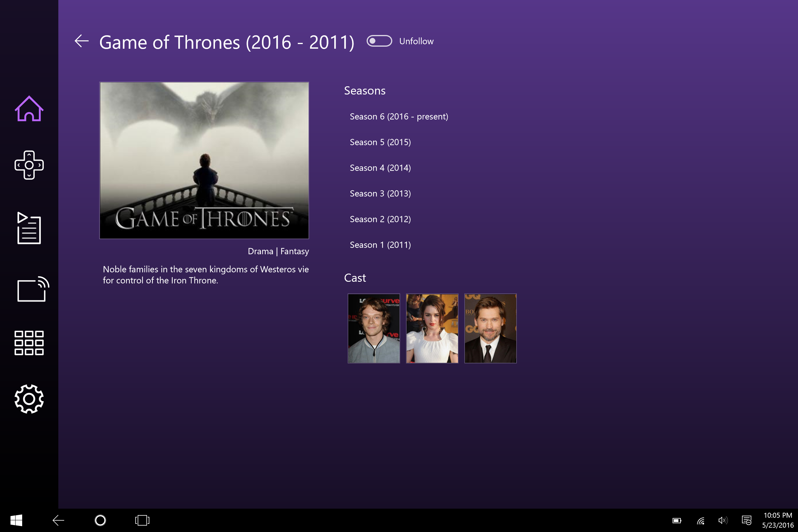Open Task View on taskbar
The height and width of the screenshot is (532, 798).
click(142, 520)
